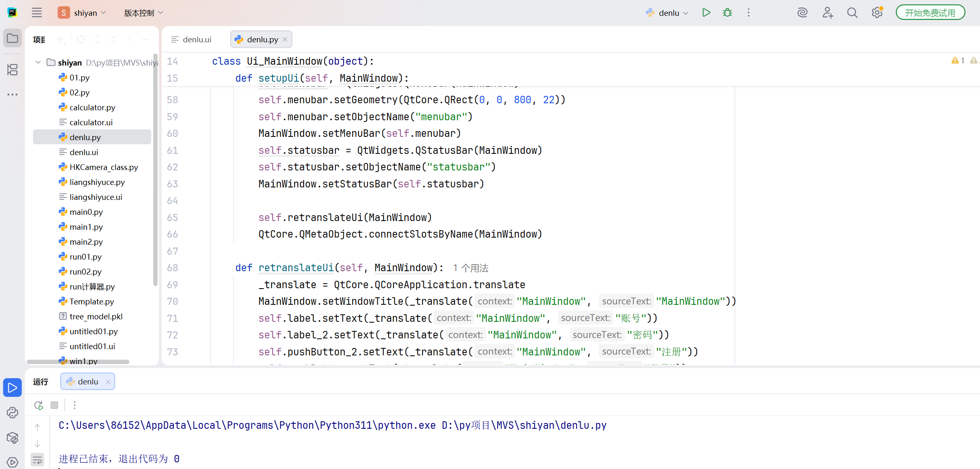This screenshot has height=469, width=980.
Task: Open Python Console tool window icon
Action: 12,412
